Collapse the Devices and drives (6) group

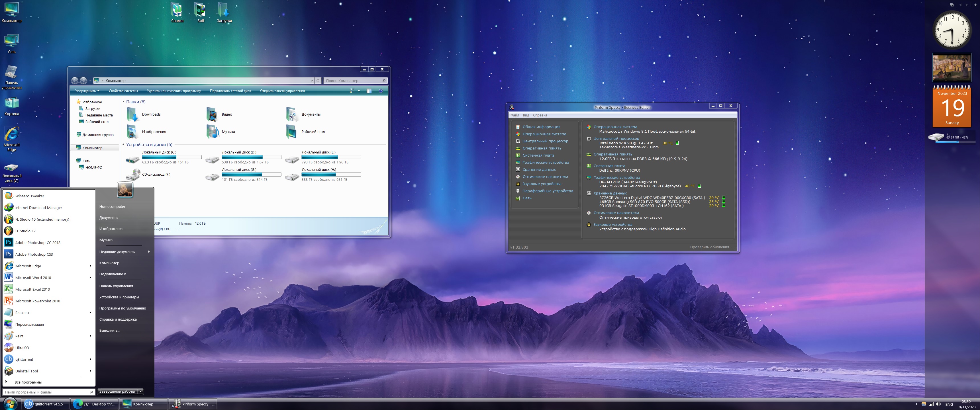[x=123, y=145]
